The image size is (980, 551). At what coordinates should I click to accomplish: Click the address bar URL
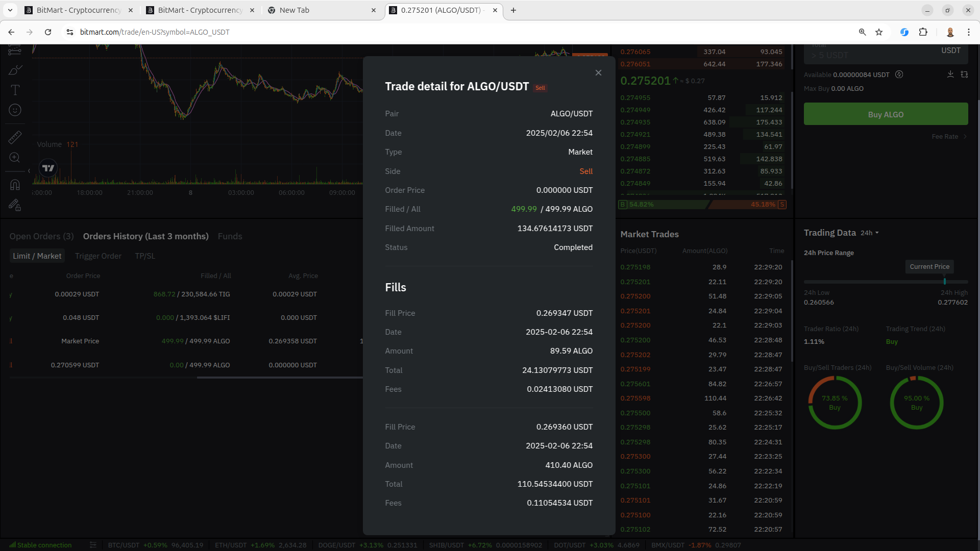(155, 32)
